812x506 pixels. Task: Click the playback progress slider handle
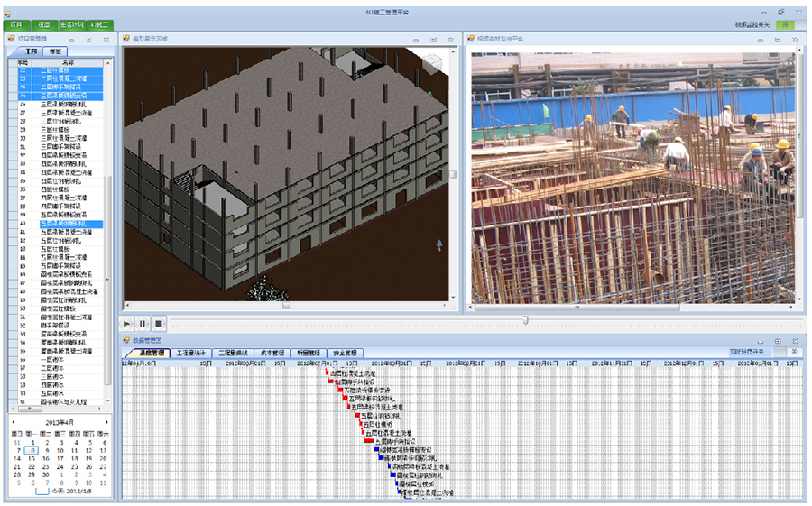coord(525,320)
